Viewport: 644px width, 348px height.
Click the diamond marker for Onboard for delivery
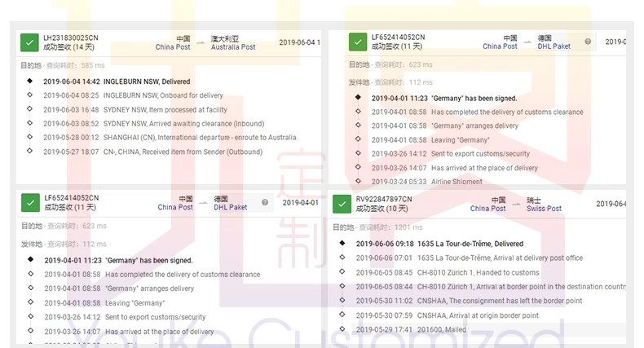(29, 95)
